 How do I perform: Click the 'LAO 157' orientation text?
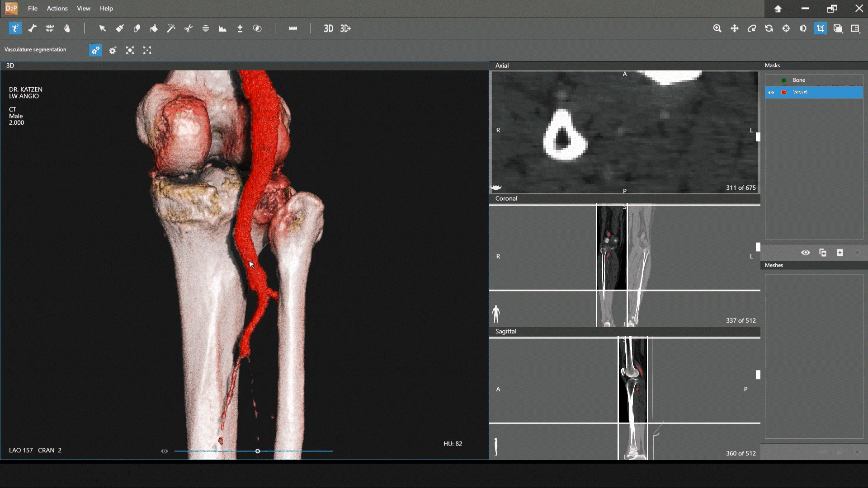click(x=21, y=450)
